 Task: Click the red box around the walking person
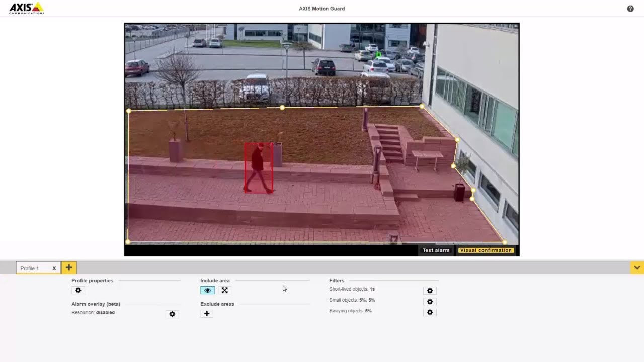click(259, 168)
